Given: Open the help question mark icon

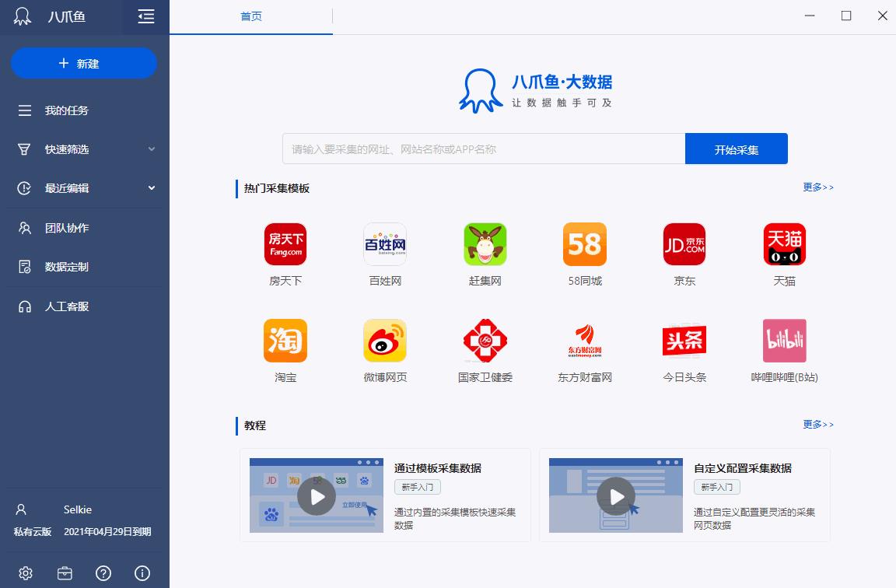Looking at the screenshot, I should 103,573.
